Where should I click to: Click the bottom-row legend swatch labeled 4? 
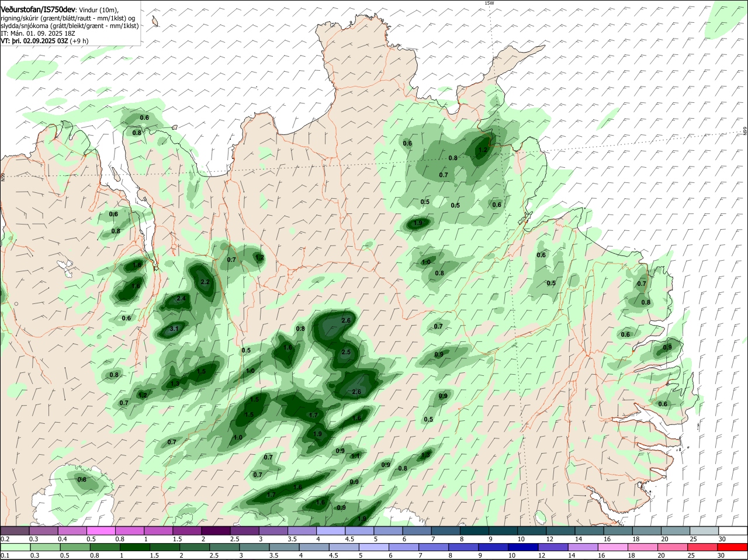(313, 547)
